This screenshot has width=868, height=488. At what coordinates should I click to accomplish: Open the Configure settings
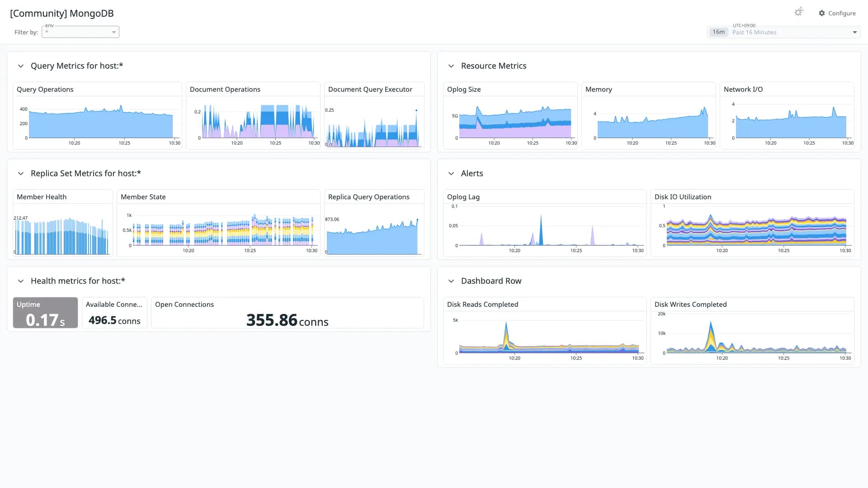837,13
